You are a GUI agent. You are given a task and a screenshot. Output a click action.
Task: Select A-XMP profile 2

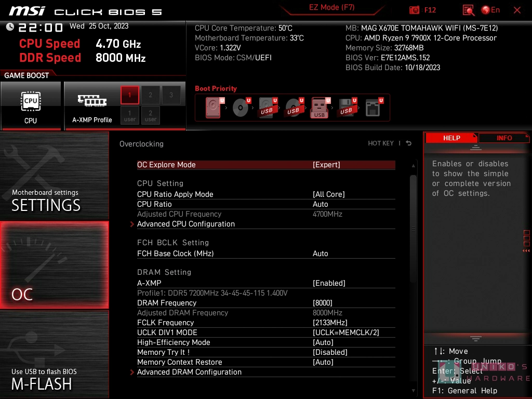pyautogui.click(x=150, y=95)
